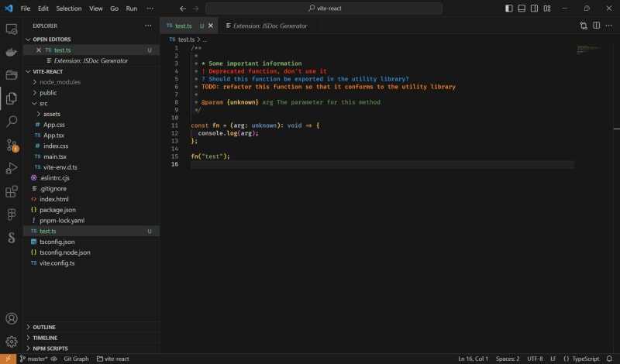Open the Docker view icon
620x364 pixels.
(12, 52)
